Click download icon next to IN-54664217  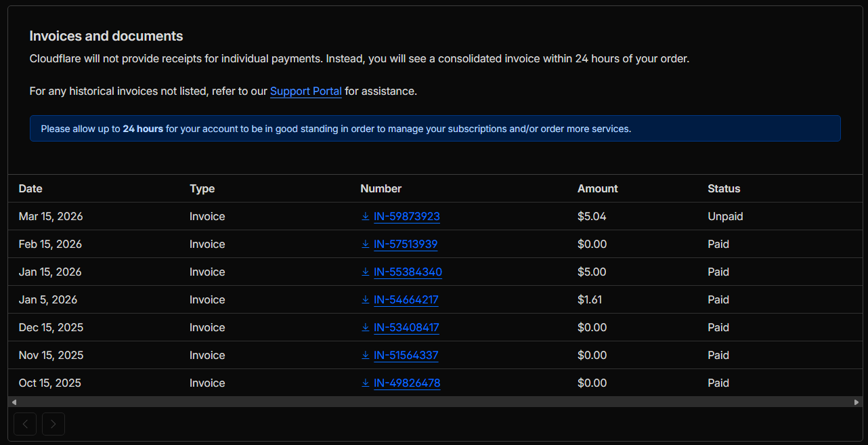pos(366,300)
